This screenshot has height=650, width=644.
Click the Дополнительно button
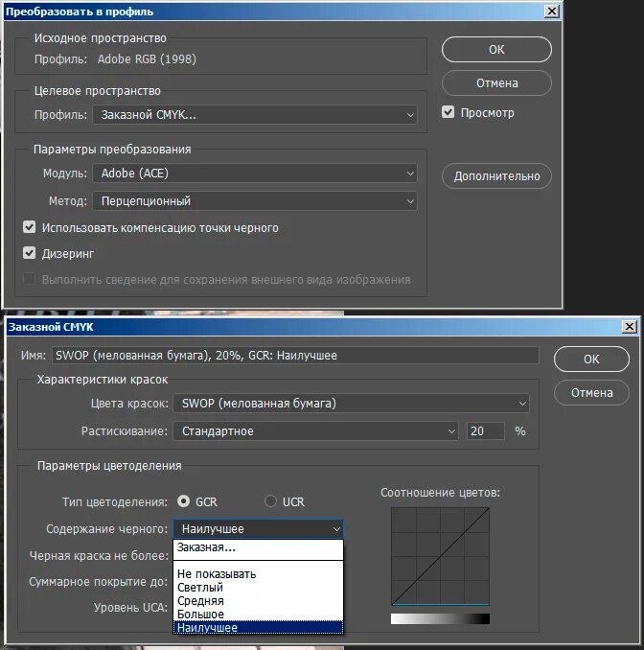pos(496,175)
